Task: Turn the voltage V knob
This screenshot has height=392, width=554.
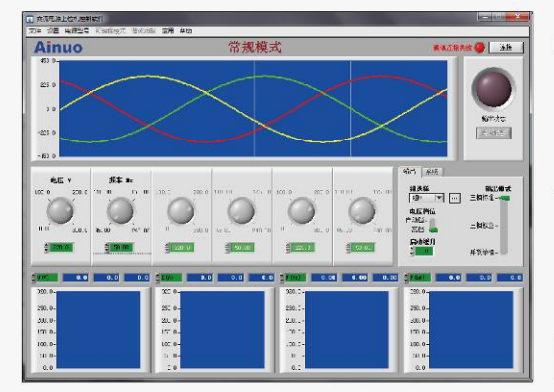Action: (60, 211)
